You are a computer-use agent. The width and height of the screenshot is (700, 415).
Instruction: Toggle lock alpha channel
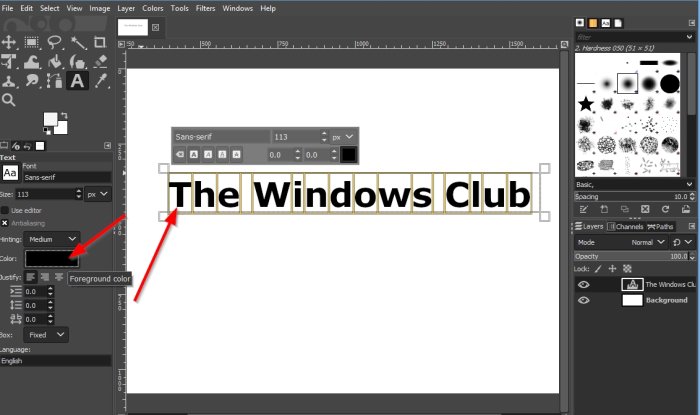pyautogui.click(x=627, y=269)
